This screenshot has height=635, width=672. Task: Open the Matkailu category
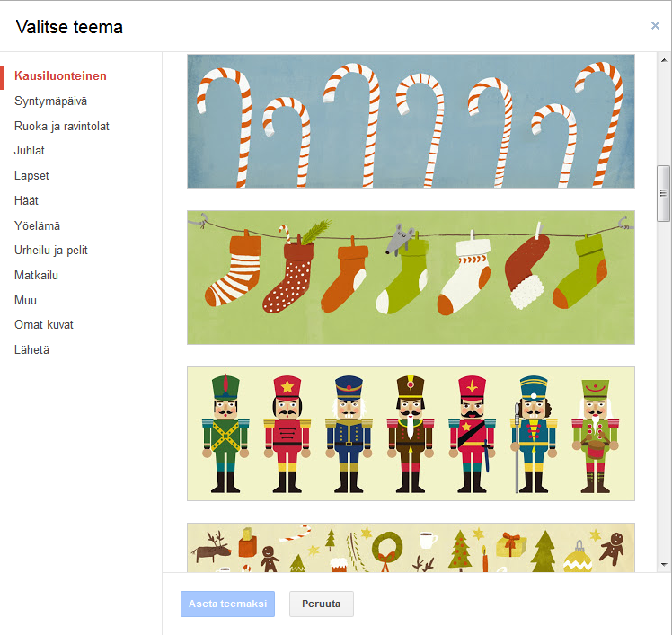[x=37, y=275]
